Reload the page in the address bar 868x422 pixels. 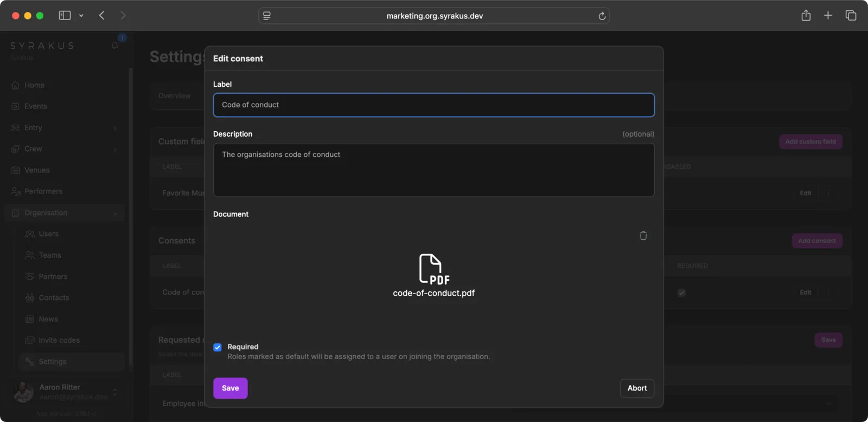(x=602, y=16)
